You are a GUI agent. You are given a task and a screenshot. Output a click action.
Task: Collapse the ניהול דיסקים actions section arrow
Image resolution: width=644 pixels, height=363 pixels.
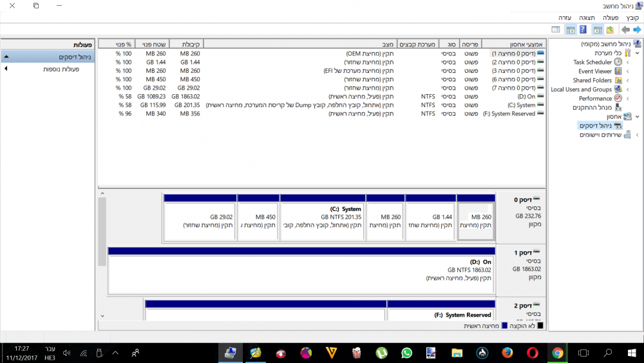(x=6, y=57)
